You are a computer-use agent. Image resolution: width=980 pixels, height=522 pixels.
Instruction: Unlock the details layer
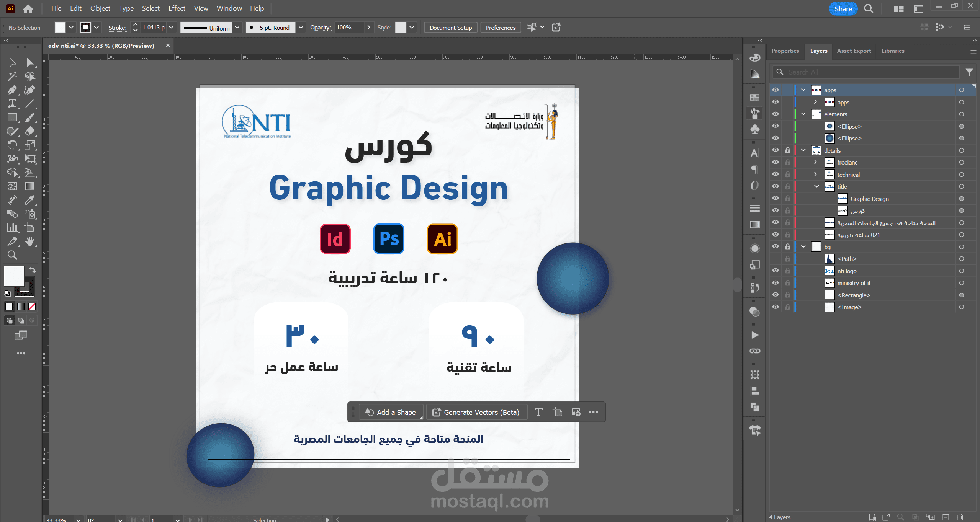coord(787,150)
